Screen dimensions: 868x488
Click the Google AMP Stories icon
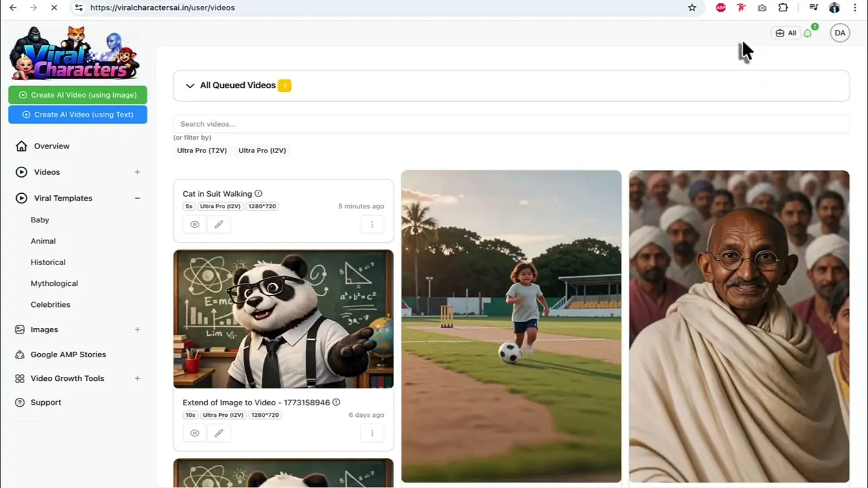(x=20, y=354)
